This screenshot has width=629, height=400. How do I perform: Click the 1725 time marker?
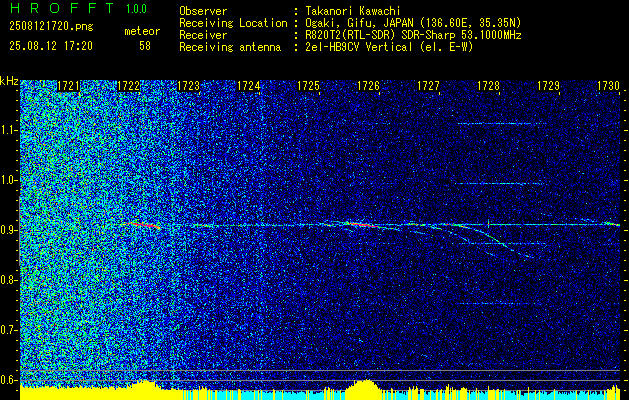click(x=308, y=86)
